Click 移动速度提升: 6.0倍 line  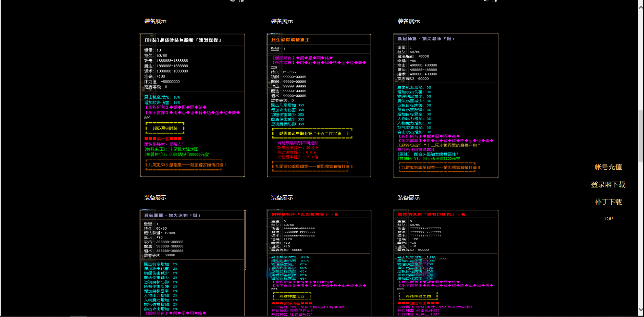297,153
